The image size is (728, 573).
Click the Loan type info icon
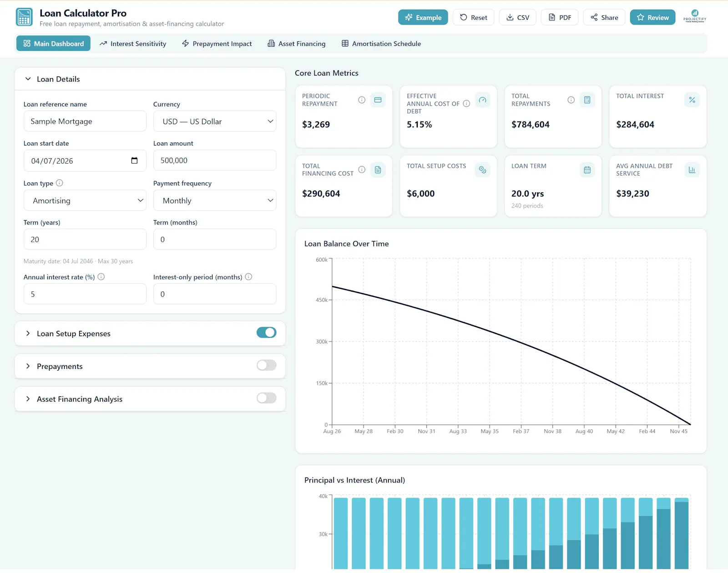coord(59,183)
